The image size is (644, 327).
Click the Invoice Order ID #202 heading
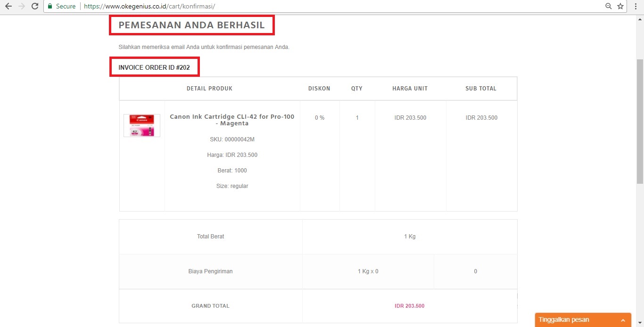click(x=154, y=67)
